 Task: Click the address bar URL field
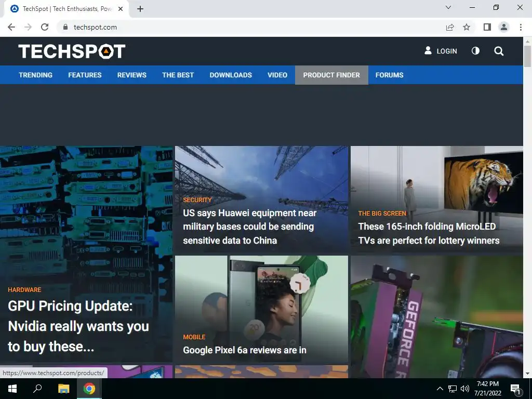pos(251,27)
